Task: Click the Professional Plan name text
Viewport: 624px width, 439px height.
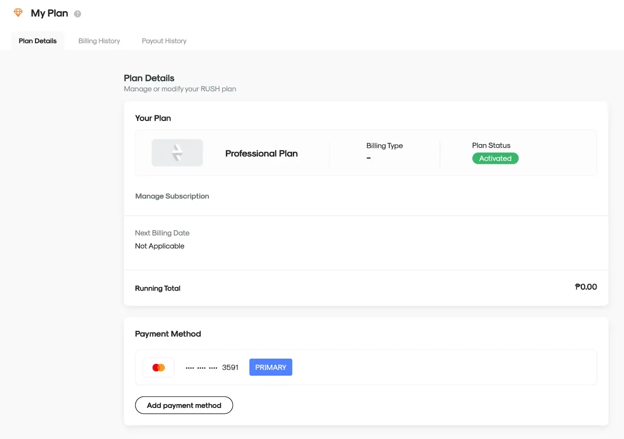Action: (x=261, y=154)
